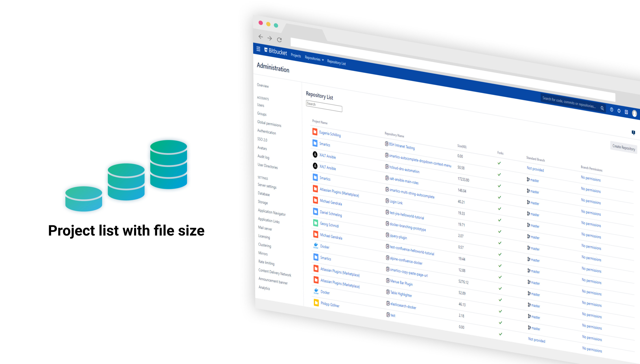This screenshot has height=364, width=640.
Task: Open the app switcher grid icon
Action: 258,49
